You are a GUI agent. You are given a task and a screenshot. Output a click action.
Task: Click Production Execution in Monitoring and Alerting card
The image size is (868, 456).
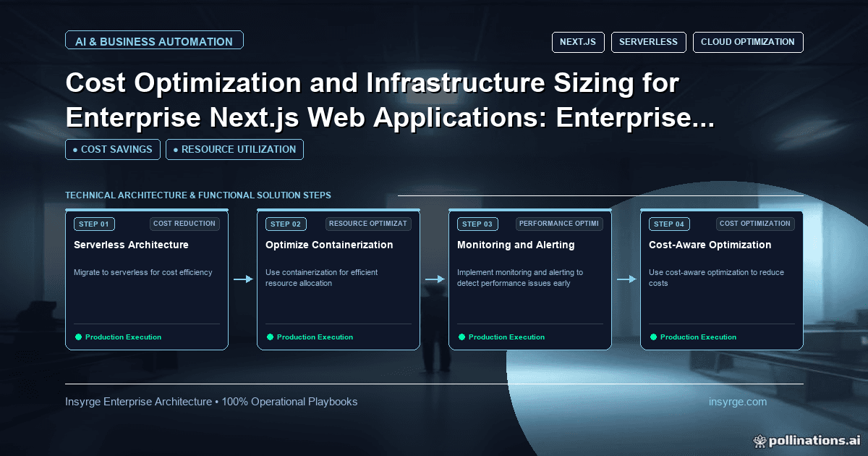(506, 337)
